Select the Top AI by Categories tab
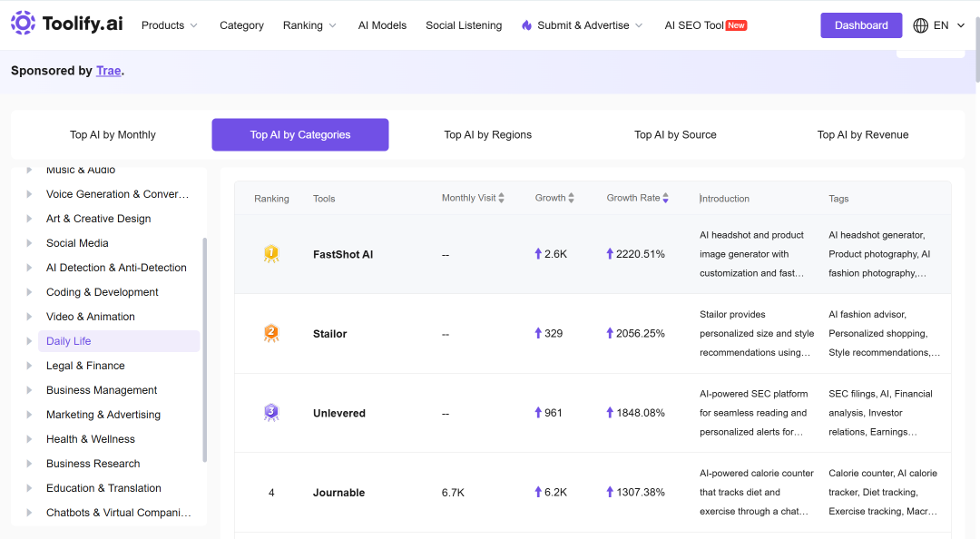The image size is (980, 539). tap(300, 134)
